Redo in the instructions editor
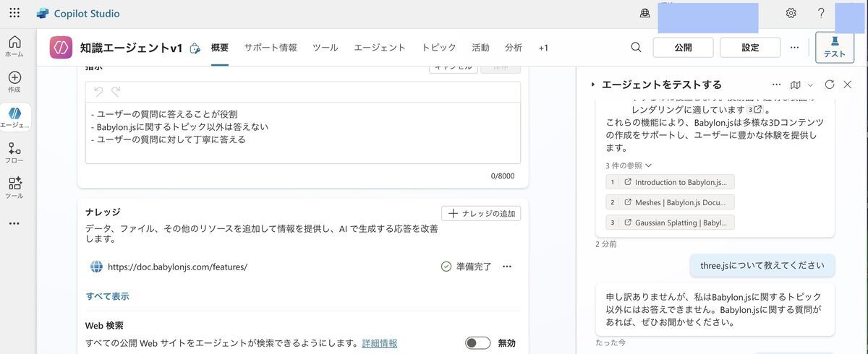The width and height of the screenshot is (868, 354). tap(116, 92)
